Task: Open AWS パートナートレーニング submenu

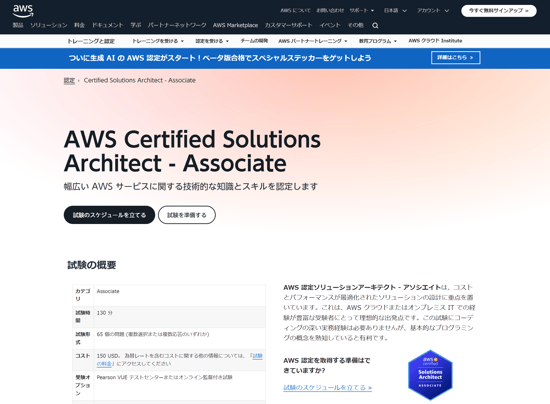Action: coord(313,41)
